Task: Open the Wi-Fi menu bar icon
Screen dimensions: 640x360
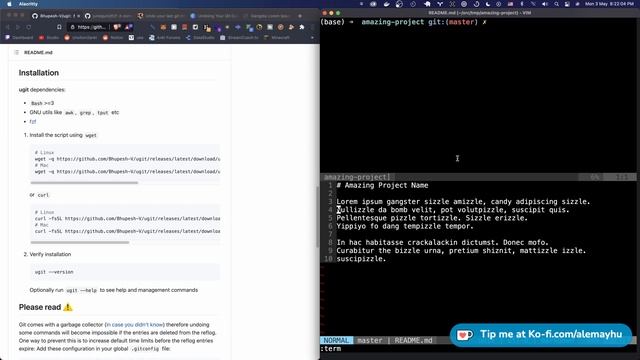Action: click(533, 4)
